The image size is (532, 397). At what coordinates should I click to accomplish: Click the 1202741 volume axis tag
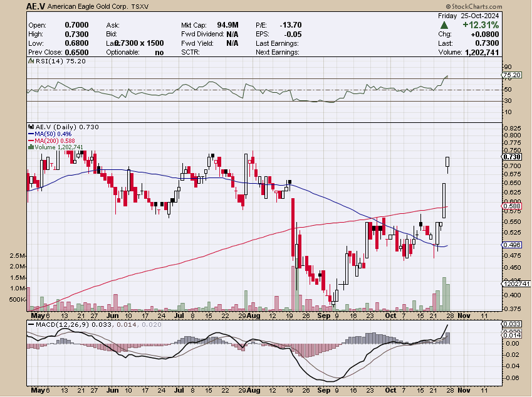[516, 283]
